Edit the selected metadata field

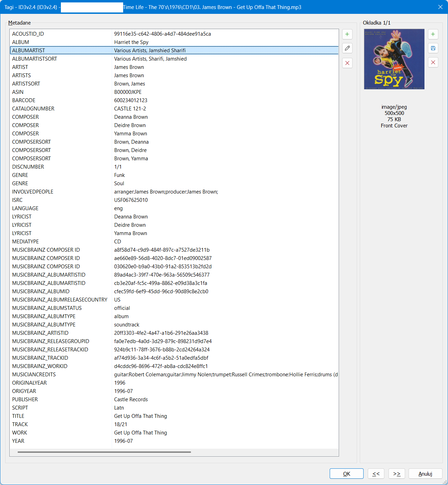click(347, 48)
